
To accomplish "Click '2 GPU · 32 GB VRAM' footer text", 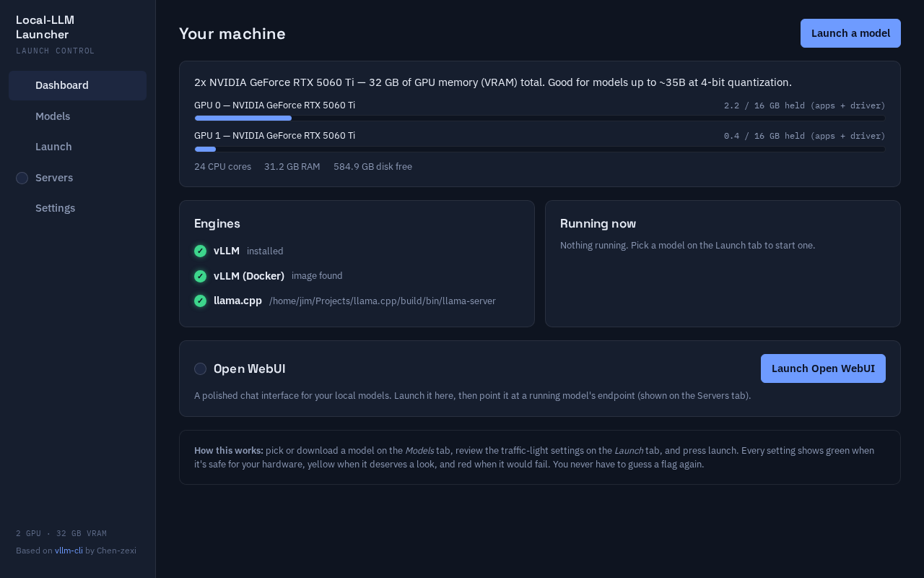I will (61, 534).
